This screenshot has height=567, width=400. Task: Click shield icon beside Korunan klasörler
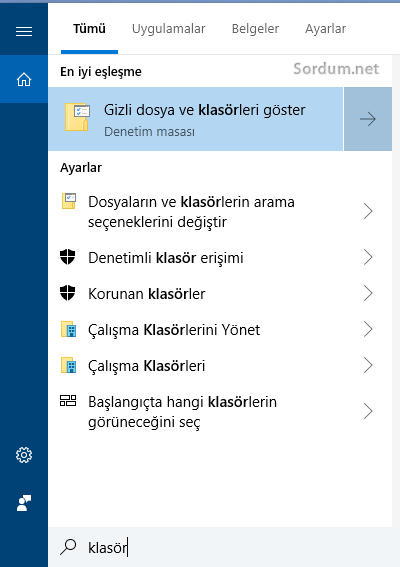click(x=68, y=293)
